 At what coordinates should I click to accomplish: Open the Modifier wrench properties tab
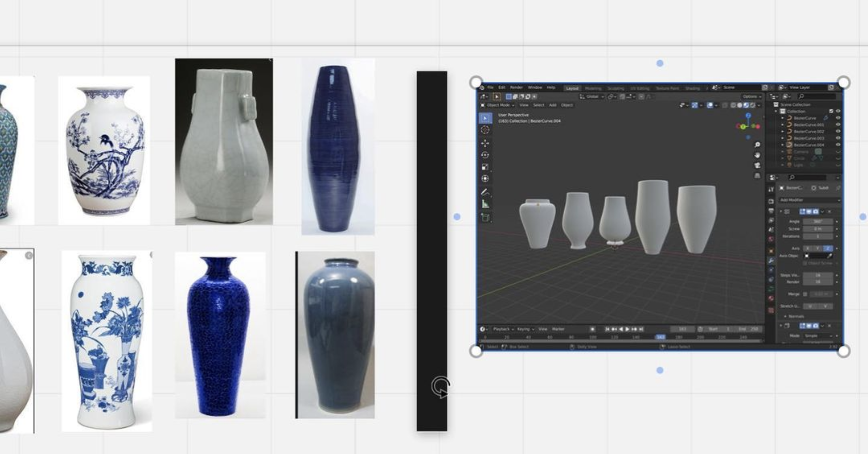[x=771, y=260]
